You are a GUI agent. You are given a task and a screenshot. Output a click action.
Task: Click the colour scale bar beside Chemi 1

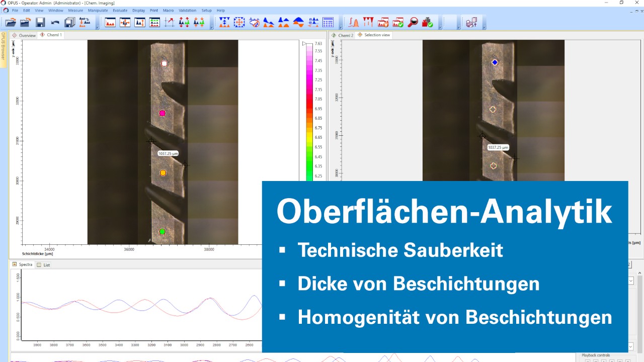(309, 111)
